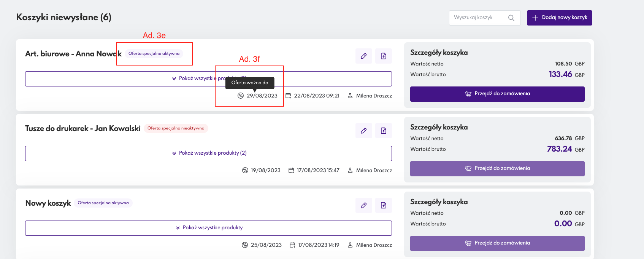The width and height of the screenshot is (644, 259).
Task: Click the export file icon for Tusze do drukarek
Action: pyautogui.click(x=383, y=131)
